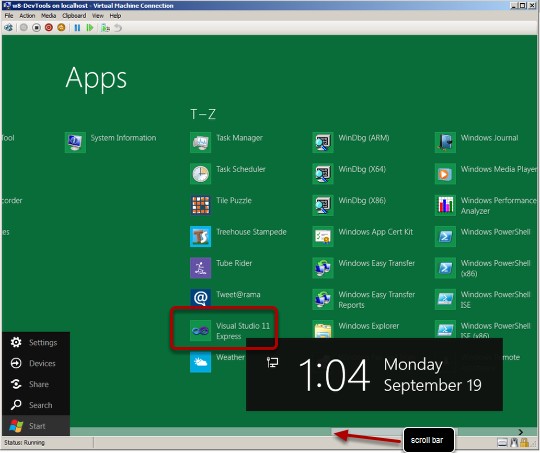Viewport: 540px width, 453px height.
Task: Open the Settings charm
Action: tap(36, 342)
